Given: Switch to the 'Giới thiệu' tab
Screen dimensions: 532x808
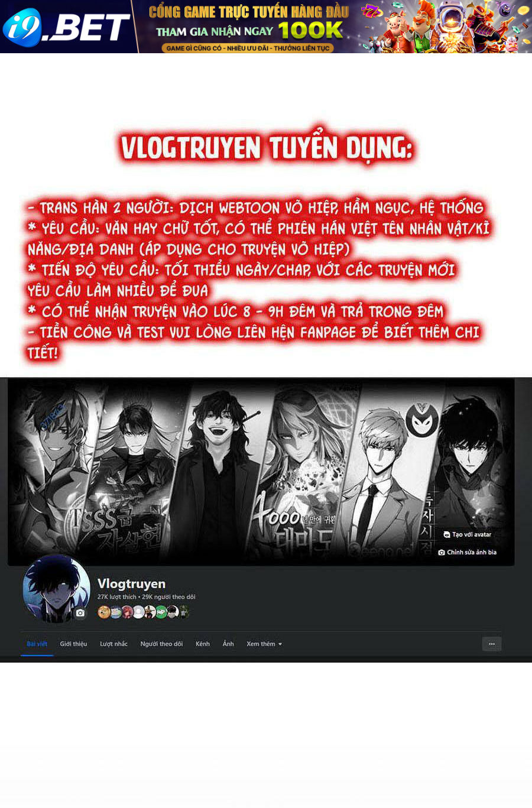Looking at the screenshot, I should (x=73, y=644).
